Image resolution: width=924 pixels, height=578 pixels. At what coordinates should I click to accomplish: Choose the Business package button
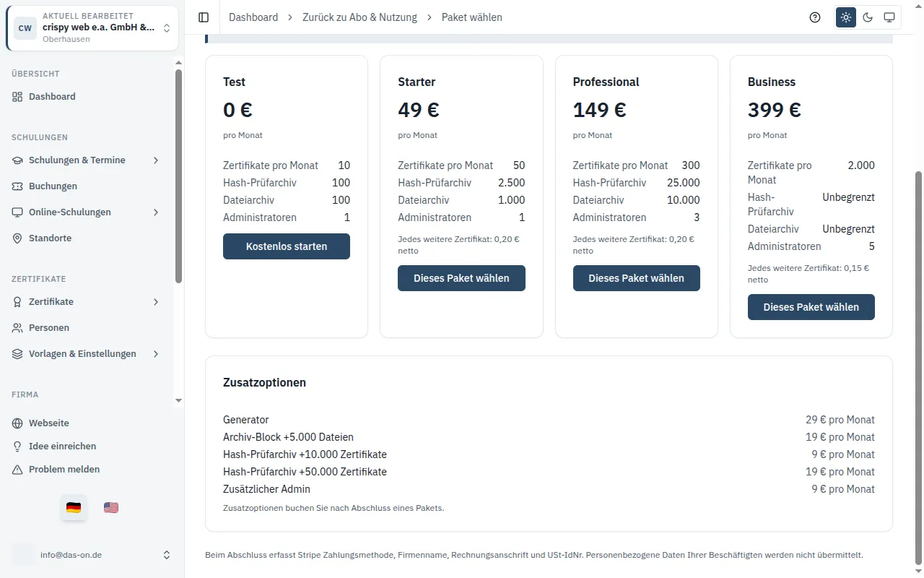tap(811, 307)
